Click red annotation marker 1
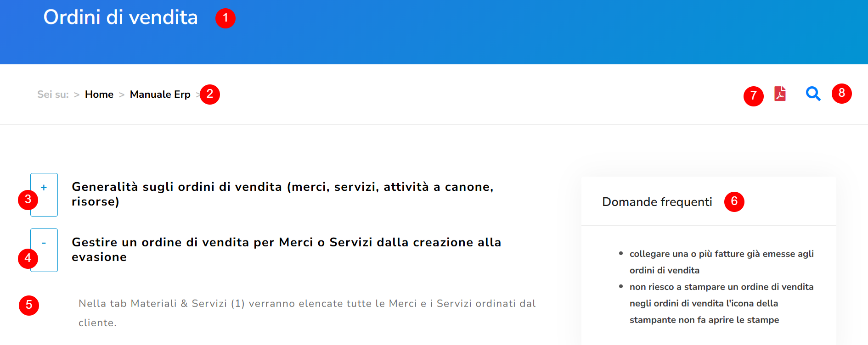Image resolution: width=868 pixels, height=345 pixels. tap(225, 18)
